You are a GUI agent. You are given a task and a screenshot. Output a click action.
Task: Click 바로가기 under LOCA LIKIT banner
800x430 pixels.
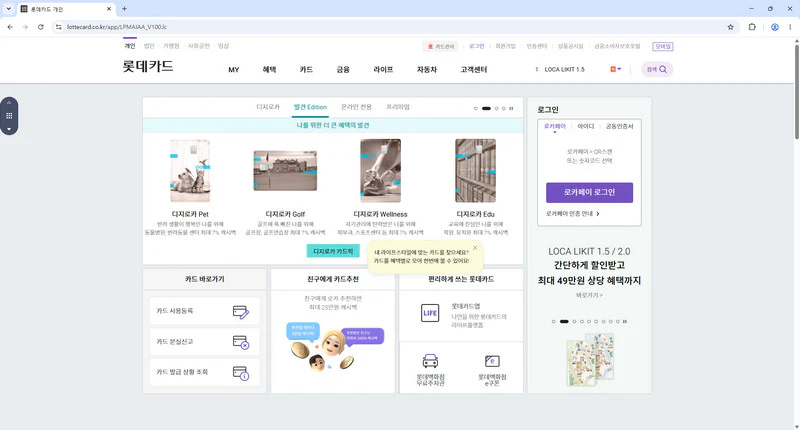589,295
